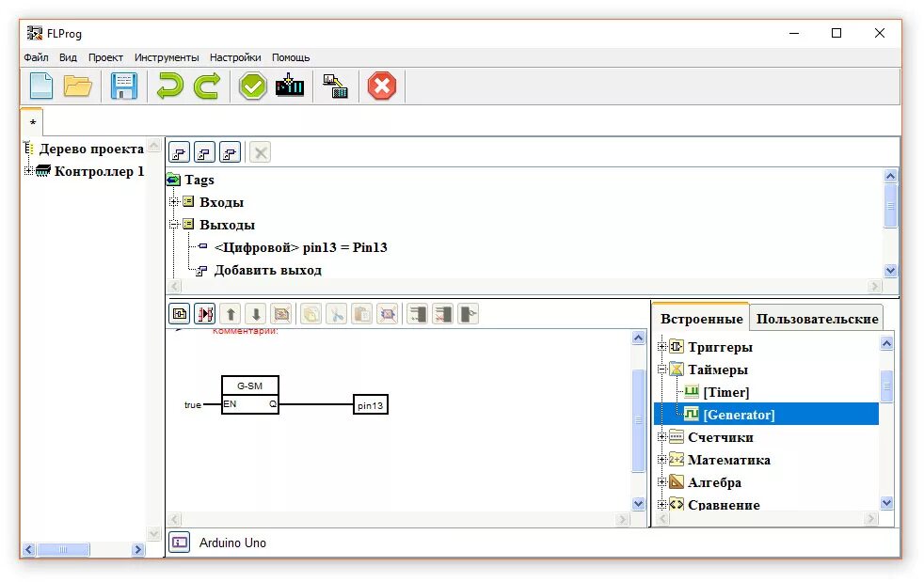Expand the Сравнение block category
This screenshot has height=582, width=924.
tap(661, 505)
